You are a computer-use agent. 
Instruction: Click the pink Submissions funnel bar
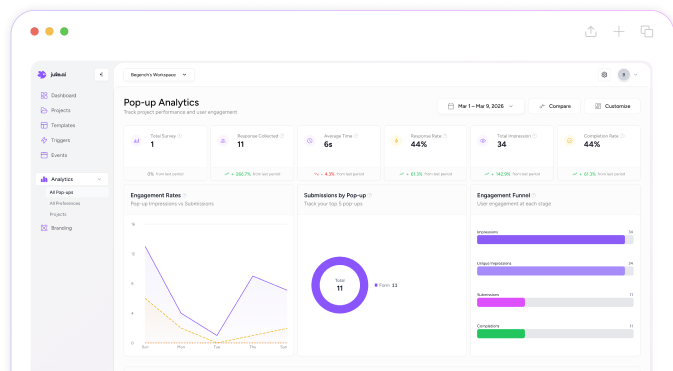(501, 302)
